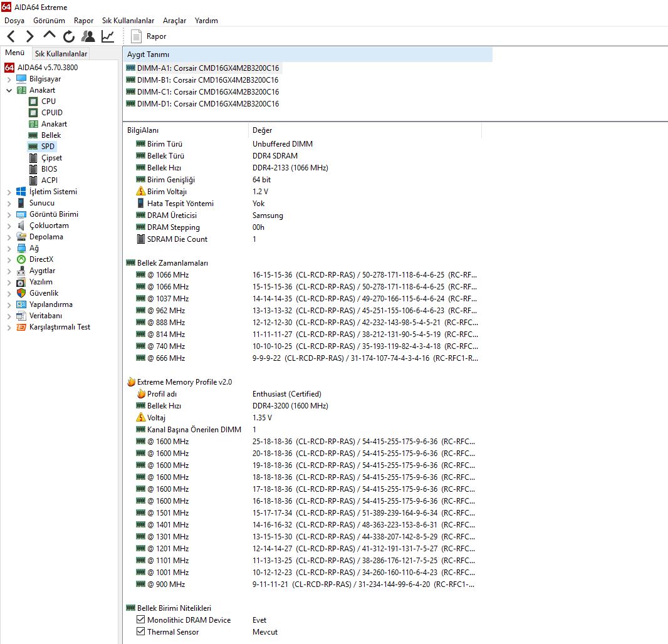Expand the Ağ node

pos(9,248)
